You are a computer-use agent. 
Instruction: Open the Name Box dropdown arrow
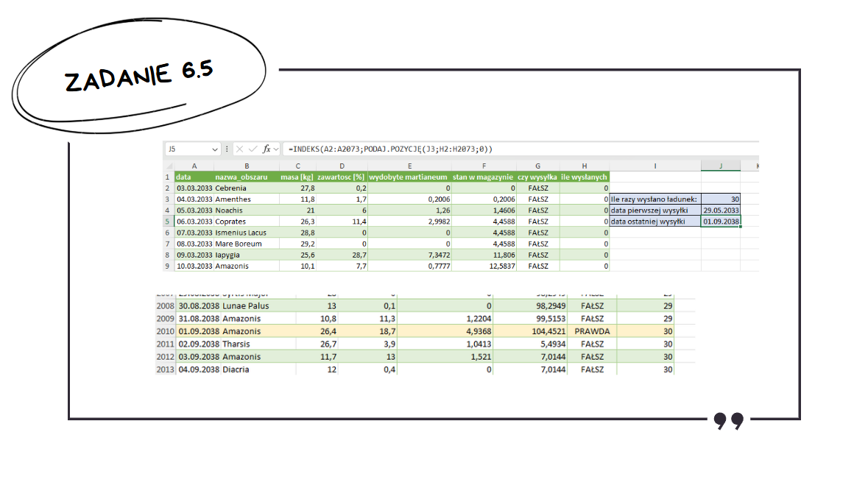tap(215, 149)
